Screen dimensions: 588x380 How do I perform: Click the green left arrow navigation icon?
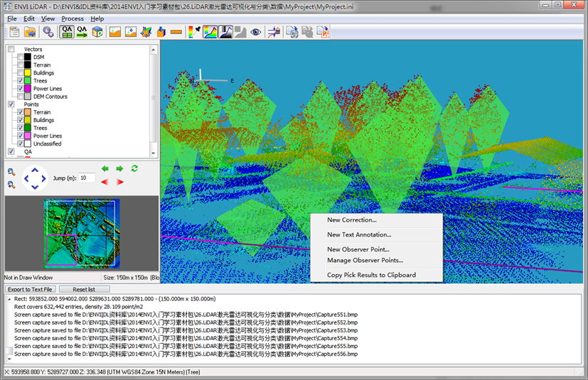point(105,168)
